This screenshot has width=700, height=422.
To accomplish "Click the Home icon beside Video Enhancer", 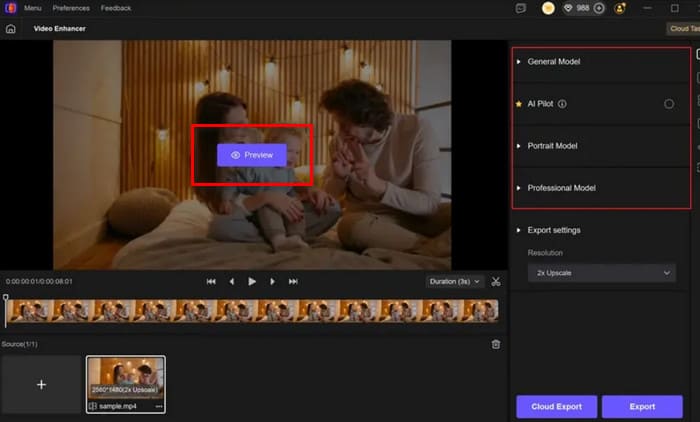I will 10,28.
